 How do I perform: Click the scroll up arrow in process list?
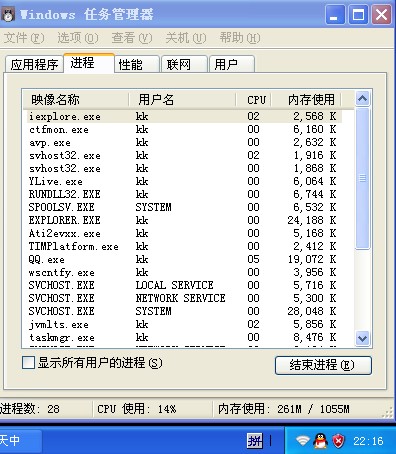coord(362,98)
